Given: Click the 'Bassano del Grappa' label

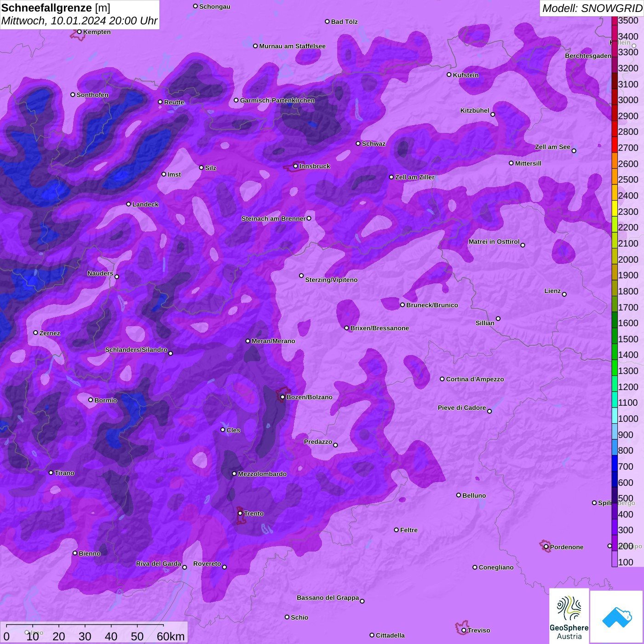Looking at the screenshot, I should pos(328,598).
